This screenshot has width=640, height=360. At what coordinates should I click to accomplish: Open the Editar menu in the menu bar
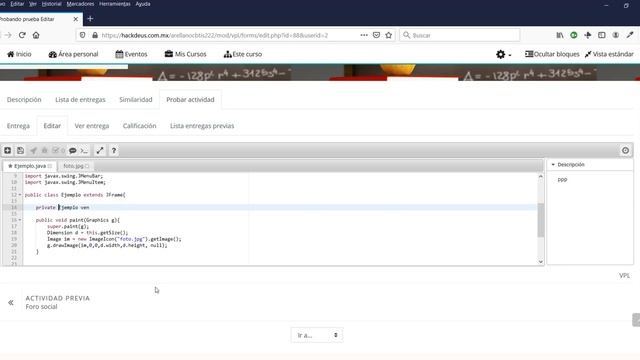17,4
